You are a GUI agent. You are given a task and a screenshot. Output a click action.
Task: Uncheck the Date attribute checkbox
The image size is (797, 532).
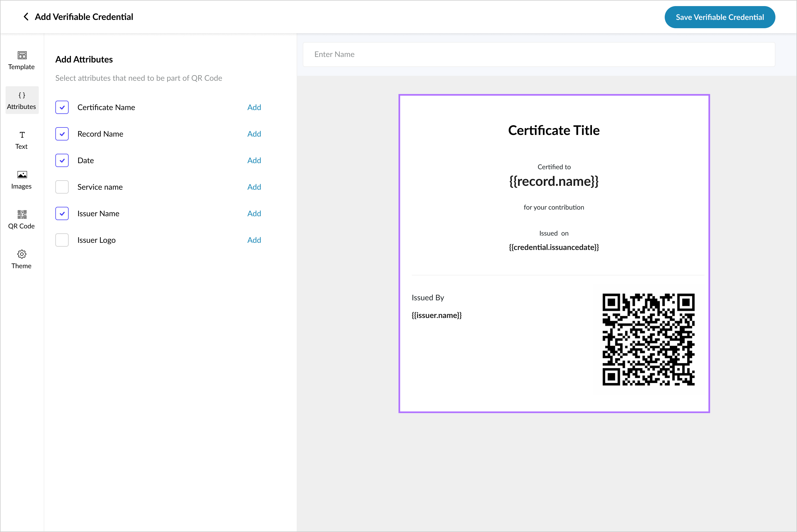62,160
